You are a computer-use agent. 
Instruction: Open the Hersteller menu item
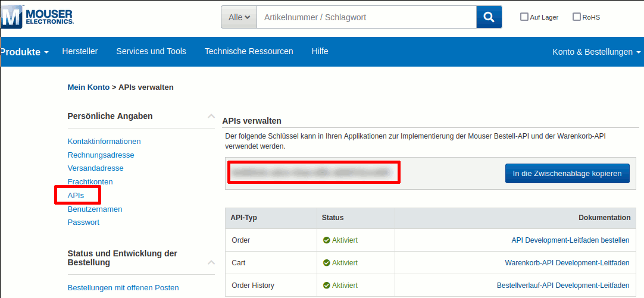click(x=80, y=51)
